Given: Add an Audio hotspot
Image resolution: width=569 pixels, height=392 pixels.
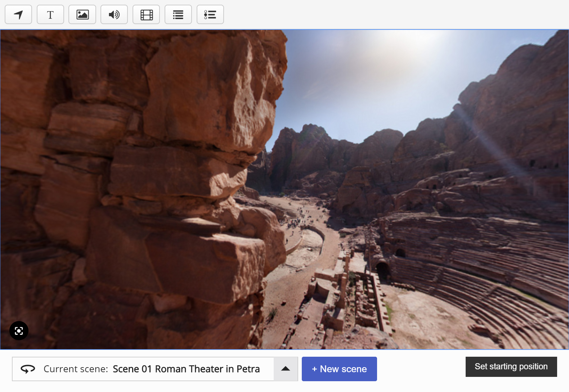Looking at the screenshot, I should 114,14.
